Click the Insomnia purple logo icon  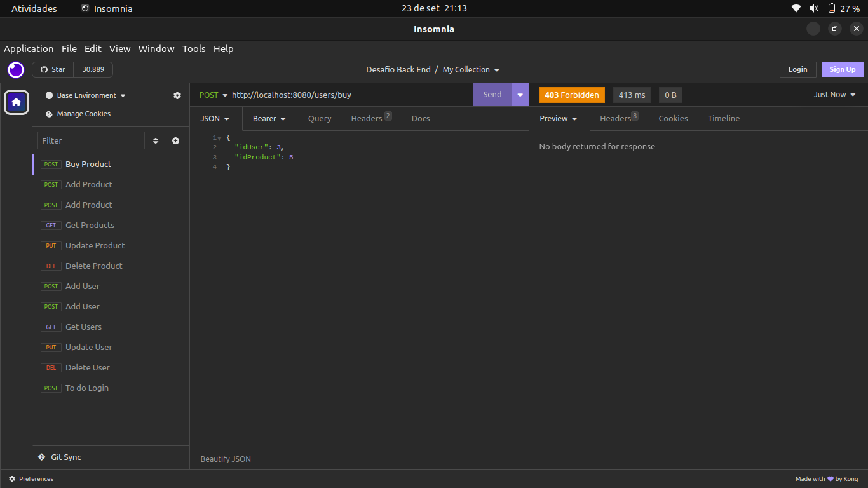[16, 70]
